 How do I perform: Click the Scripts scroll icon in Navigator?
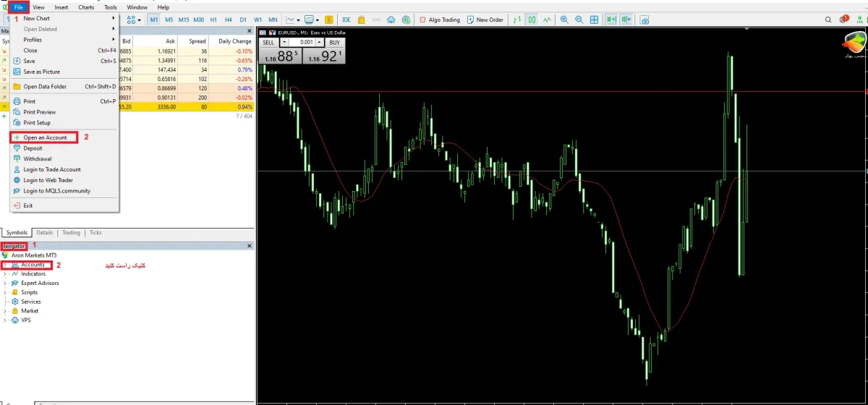(x=15, y=293)
